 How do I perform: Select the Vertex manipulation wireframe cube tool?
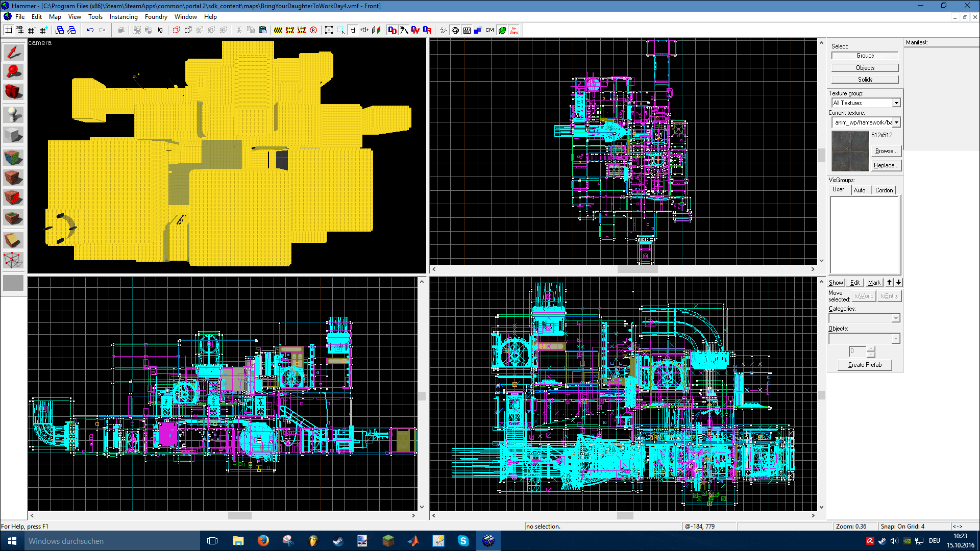coord(13,260)
